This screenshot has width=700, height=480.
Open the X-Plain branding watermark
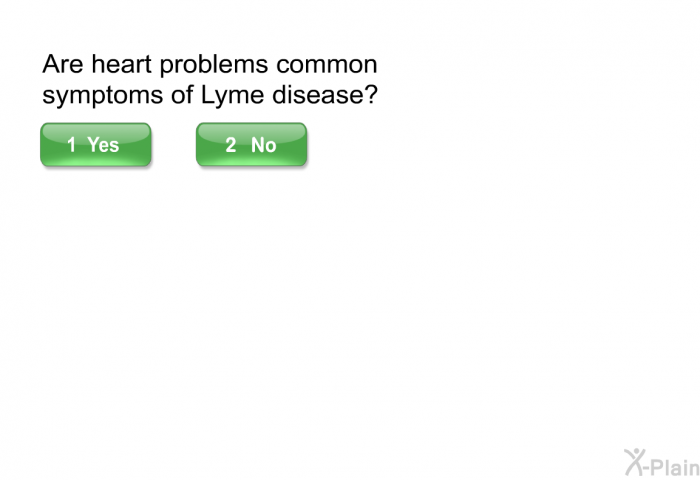662,463
